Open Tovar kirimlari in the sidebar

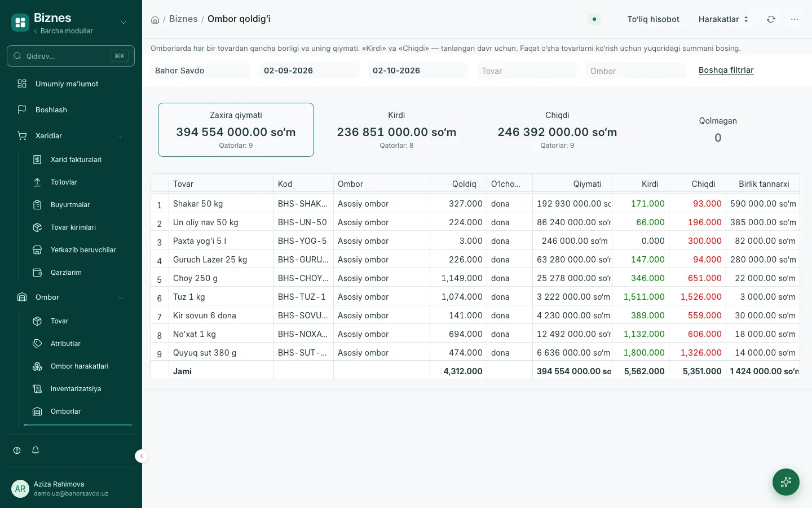[76, 227]
